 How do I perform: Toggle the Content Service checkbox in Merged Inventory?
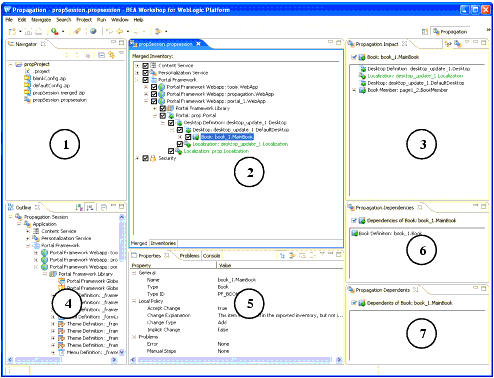tap(145, 65)
